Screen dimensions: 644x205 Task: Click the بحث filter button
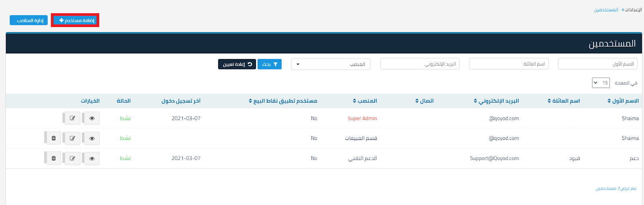(x=269, y=64)
